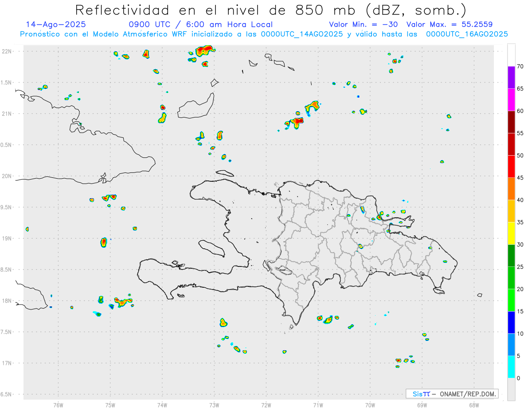This screenshot has width=532, height=411.
Task: Click the '0' value on the color scale
Action: coord(518,378)
